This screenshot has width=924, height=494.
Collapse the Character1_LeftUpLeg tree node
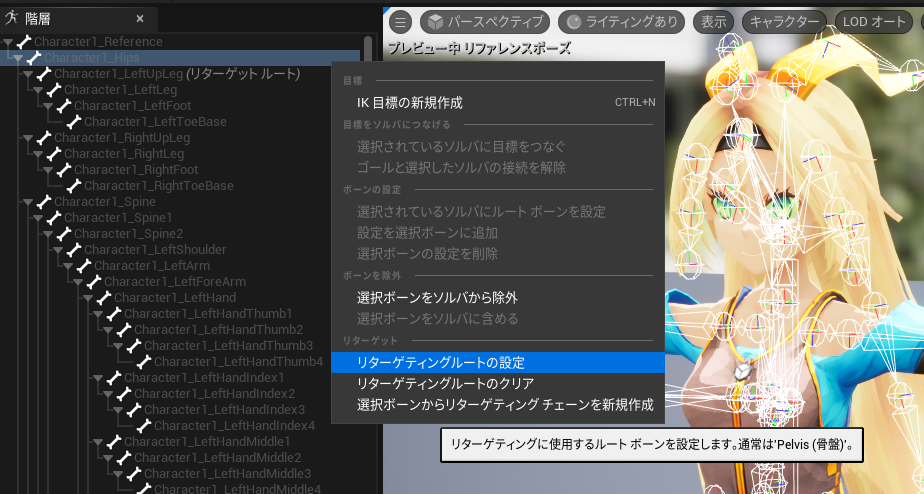point(28,74)
